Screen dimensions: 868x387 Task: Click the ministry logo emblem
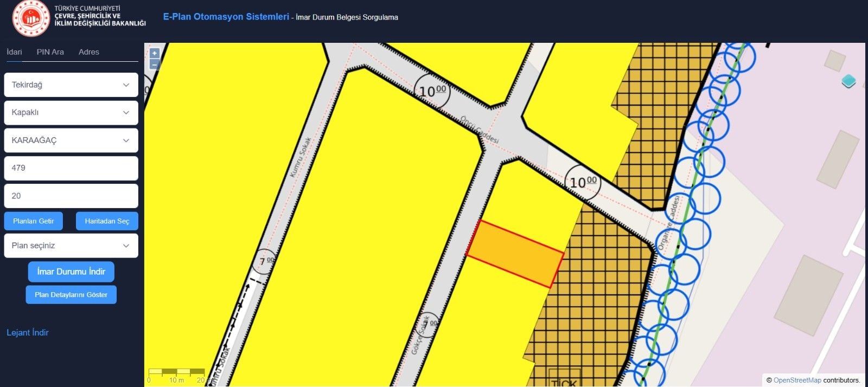coord(31,18)
